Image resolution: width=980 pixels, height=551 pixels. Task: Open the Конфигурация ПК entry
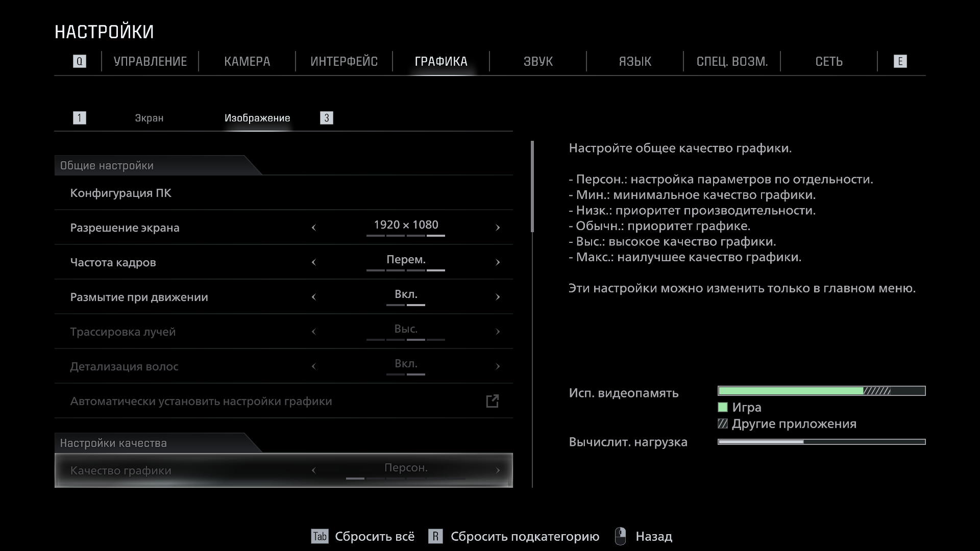pyautogui.click(x=121, y=193)
